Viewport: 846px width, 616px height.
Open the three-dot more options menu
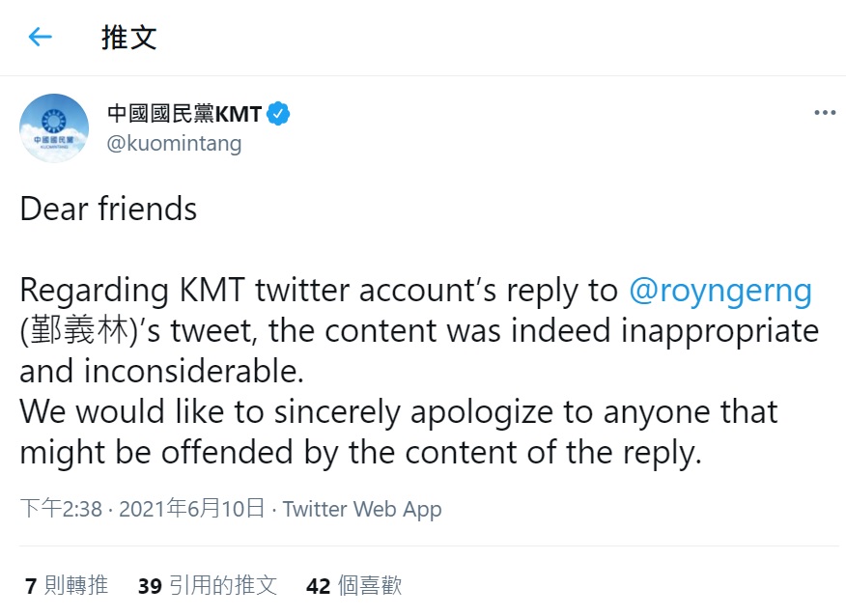coord(825,113)
